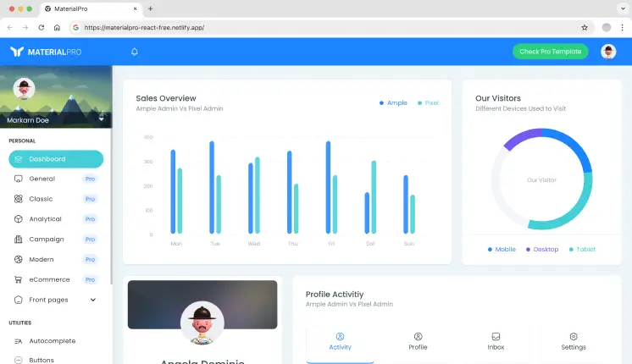Toggle the Desktop visitors legend item
The width and height of the screenshot is (632, 364).
tap(542, 250)
